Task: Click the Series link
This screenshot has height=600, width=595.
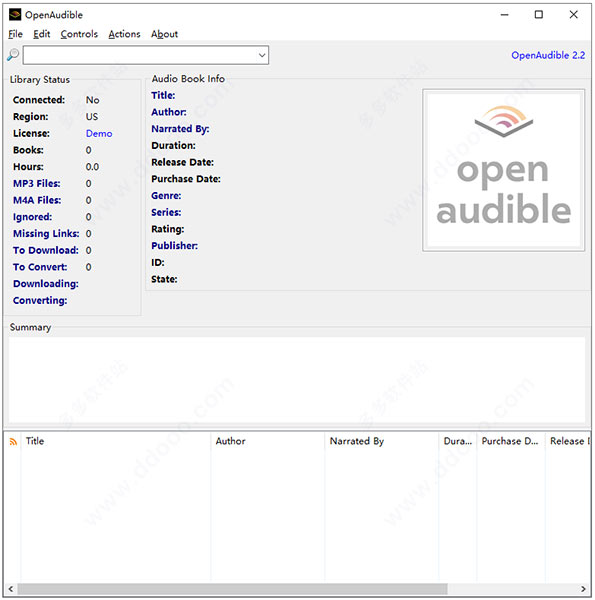Action: coord(166,212)
